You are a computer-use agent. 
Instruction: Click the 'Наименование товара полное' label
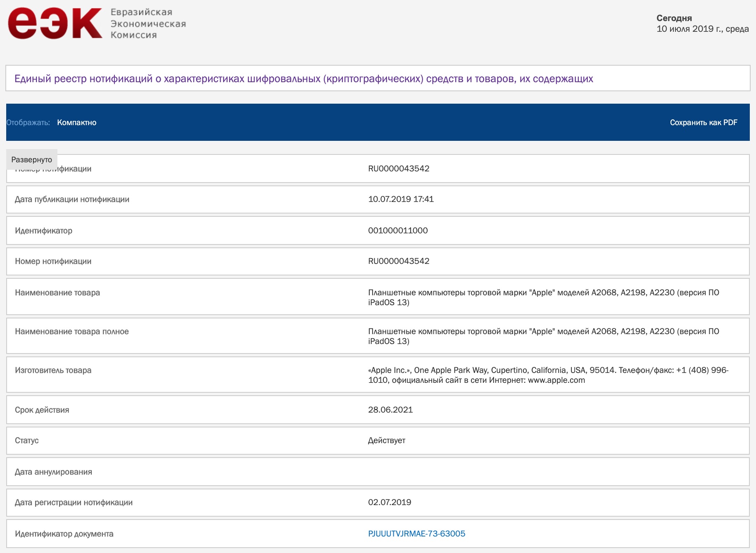tap(72, 332)
